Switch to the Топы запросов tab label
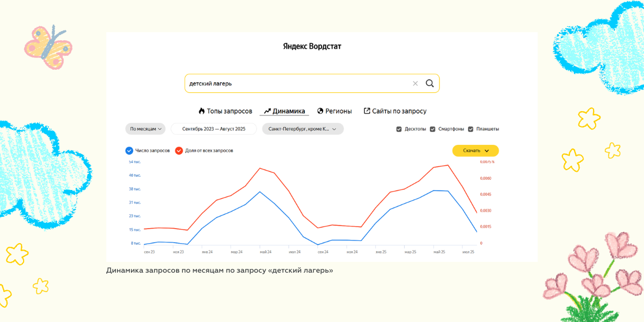The height and width of the screenshot is (322, 644). (229, 111)
